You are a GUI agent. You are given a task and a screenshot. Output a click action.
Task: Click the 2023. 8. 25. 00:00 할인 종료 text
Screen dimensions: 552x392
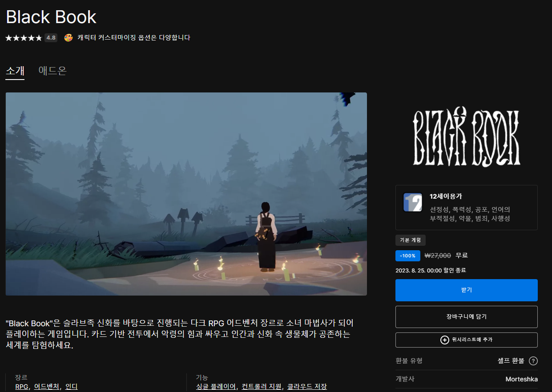431,270
